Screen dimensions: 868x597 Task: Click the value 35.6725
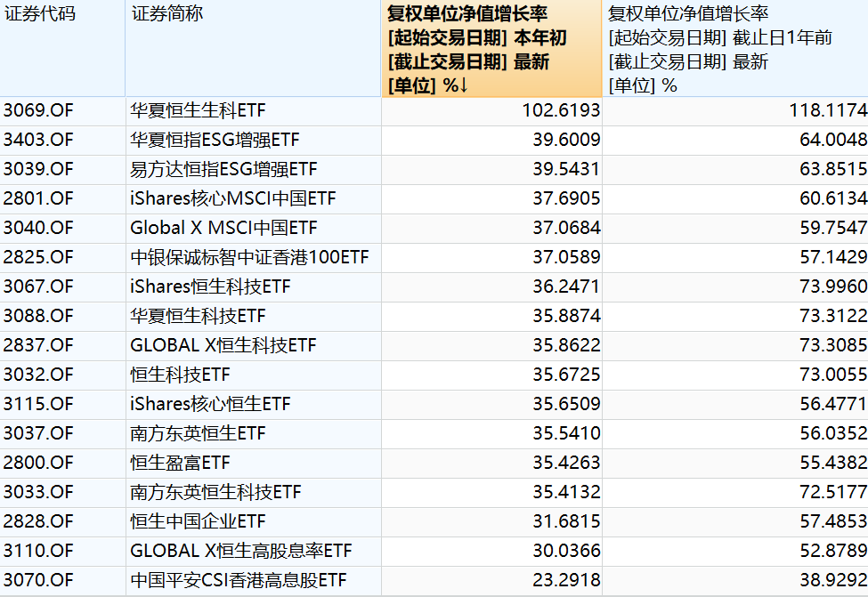566,375
